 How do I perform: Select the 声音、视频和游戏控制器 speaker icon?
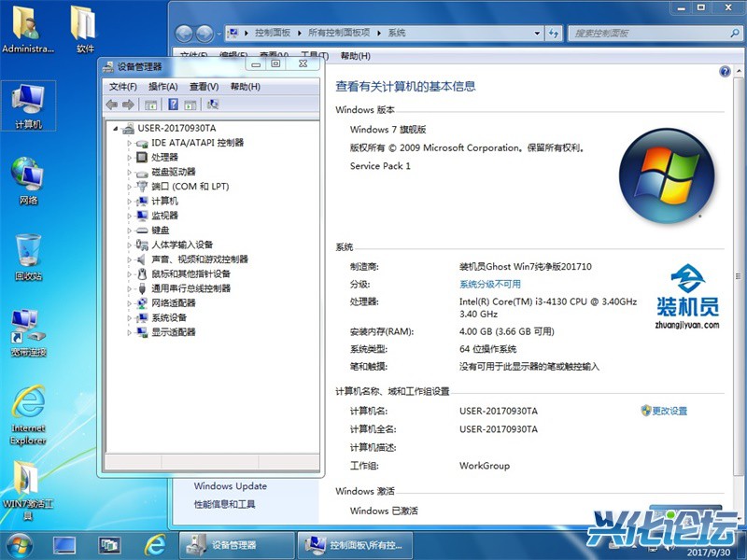pos(142,259)
